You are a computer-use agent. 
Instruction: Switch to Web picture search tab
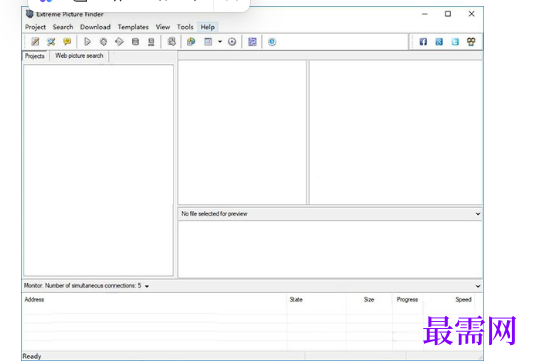point(79,56)
